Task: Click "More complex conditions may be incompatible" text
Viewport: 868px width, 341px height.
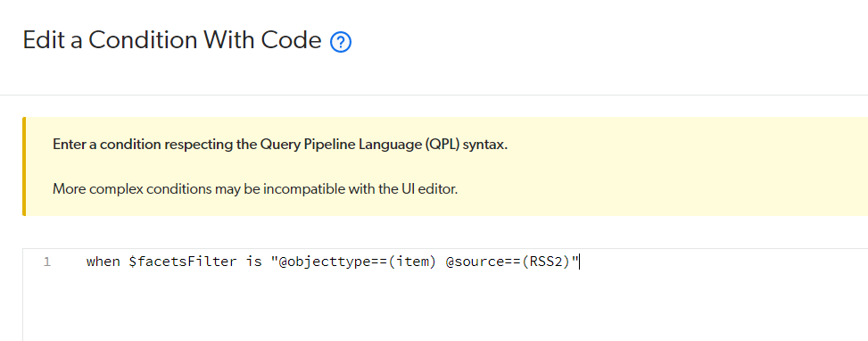Action: pyautogui.click(x=255, y=189)
